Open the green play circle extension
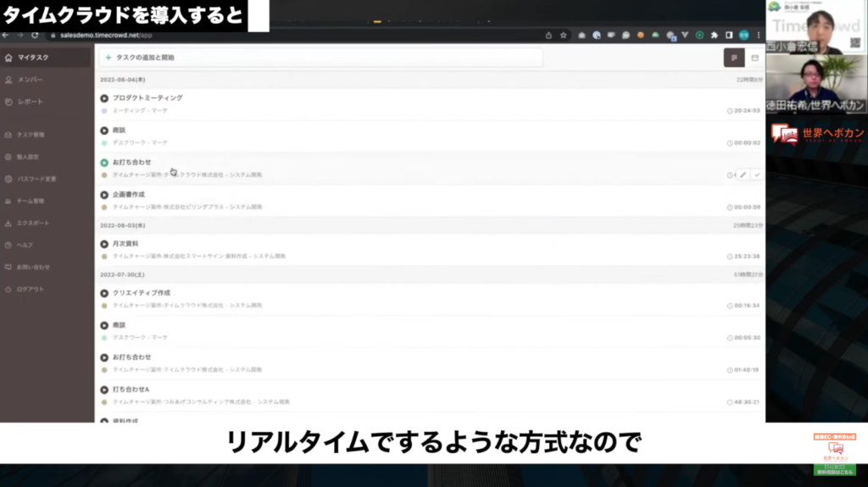Screen dimensions: 868x487 (x=699, y=35)
